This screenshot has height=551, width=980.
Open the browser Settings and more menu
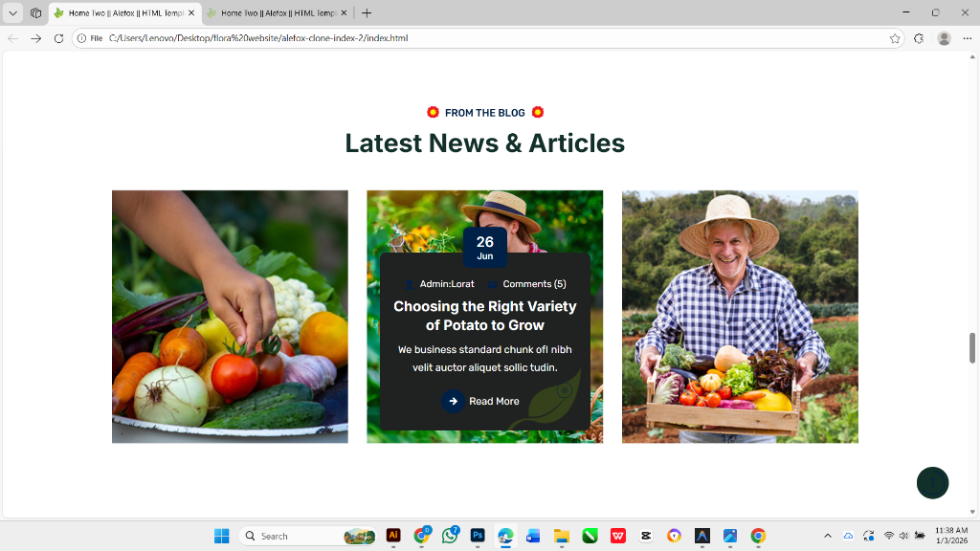(968, 38)
